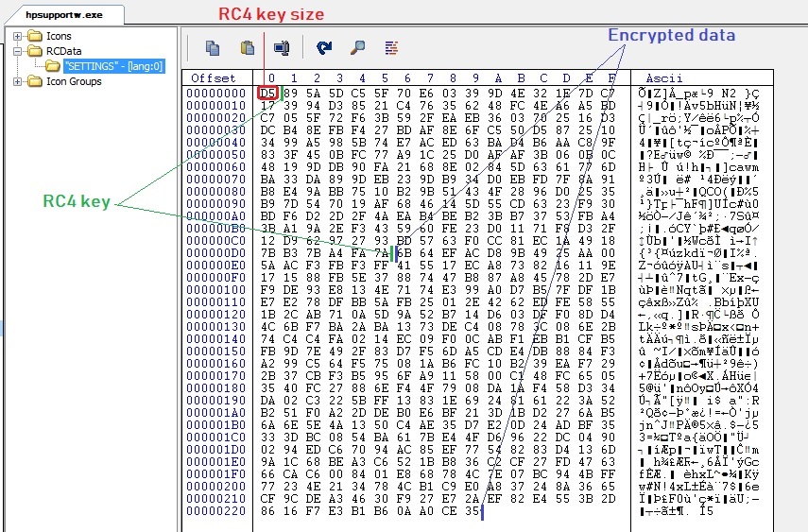Click hex byte CF at start of row 00000210
The image size is (808, 532).
pos(268,499)
